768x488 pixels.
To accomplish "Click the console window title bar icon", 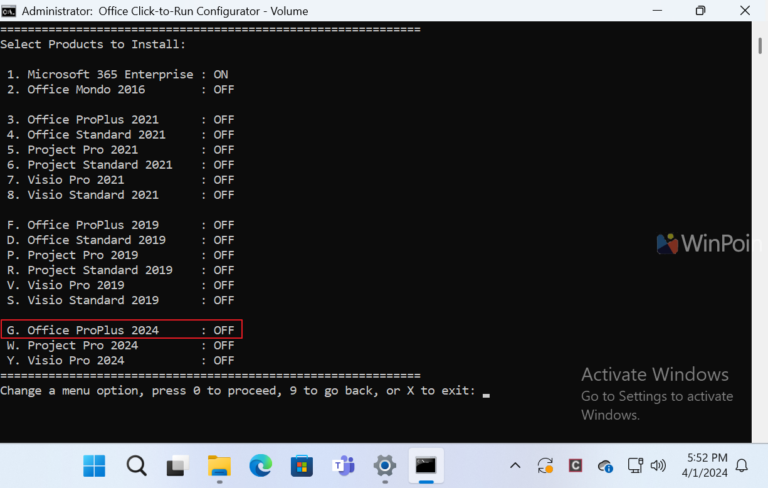I will [8, 11].
